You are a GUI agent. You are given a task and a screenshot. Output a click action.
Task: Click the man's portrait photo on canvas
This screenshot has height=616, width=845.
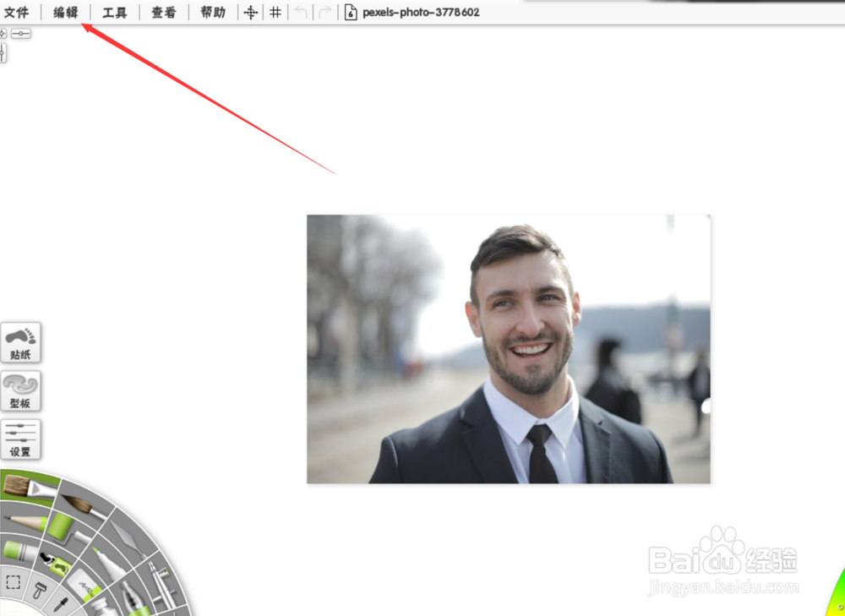pyautogui.click(x=509, y=349)
